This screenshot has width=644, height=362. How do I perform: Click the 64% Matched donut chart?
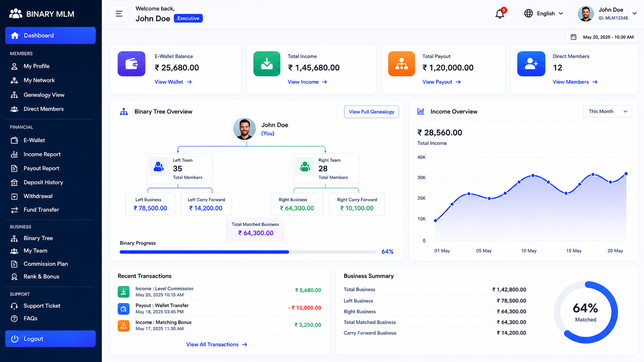pos(585,312)
